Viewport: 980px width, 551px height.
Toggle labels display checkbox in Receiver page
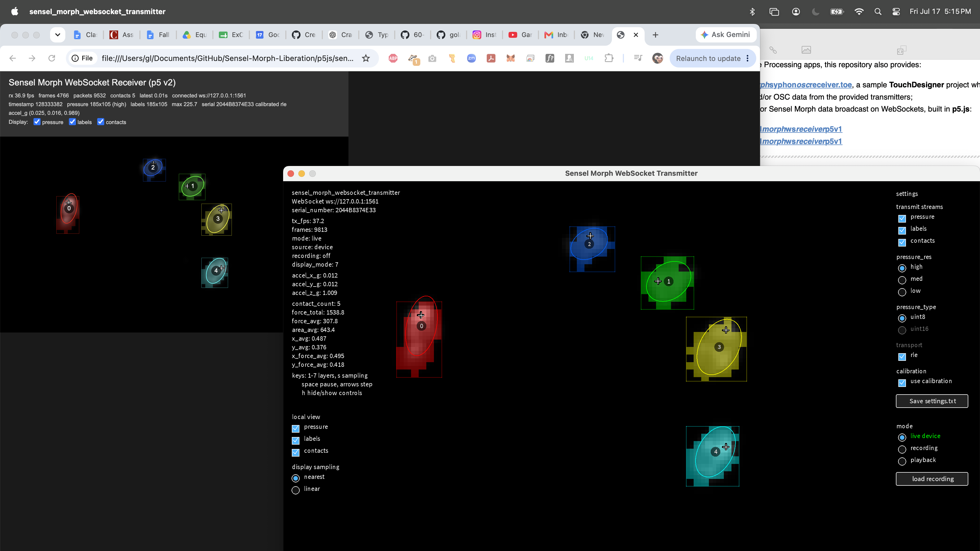tap(72, 122)
